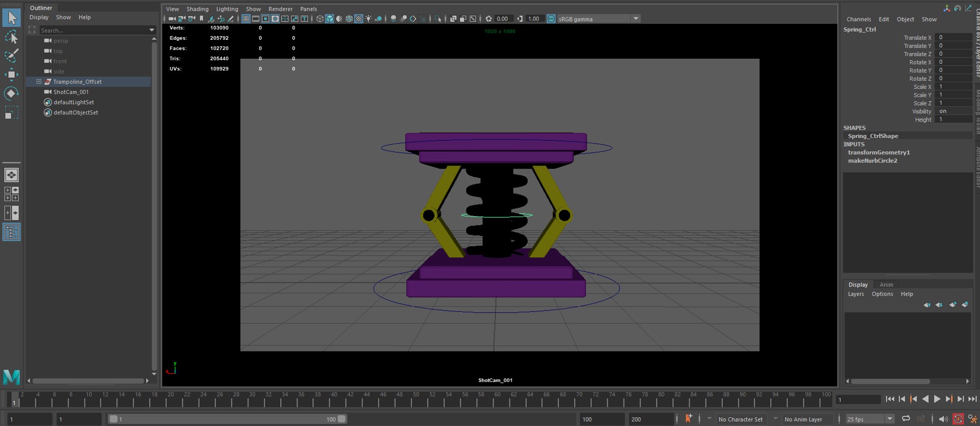The height and width of the screenshot is (426, 980).
Task: Switch to single perspective pane layout
Action: (x=11, y=175)
